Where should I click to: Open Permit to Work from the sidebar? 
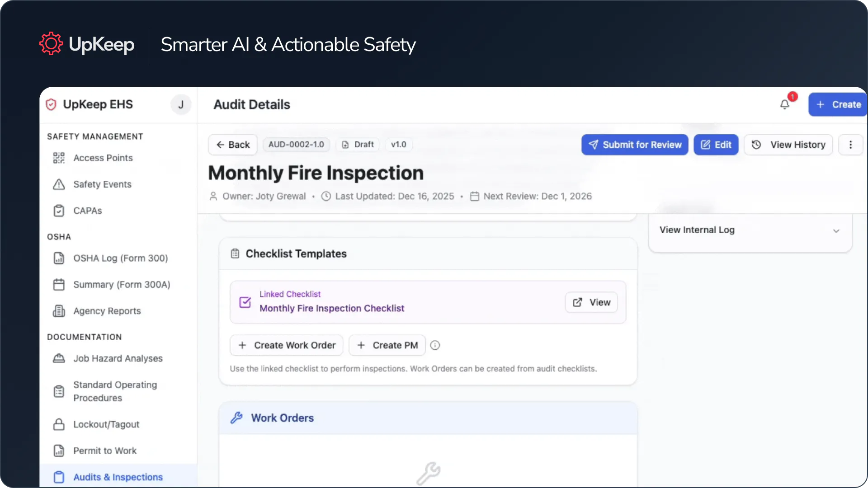[105, 450]
